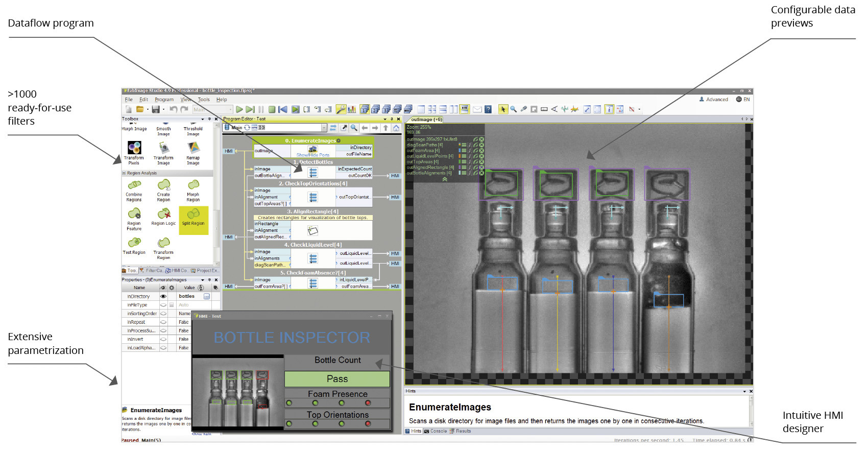Click the Transform Pixels filter icon
Screen dimensions: 868x451
[134, 148]
